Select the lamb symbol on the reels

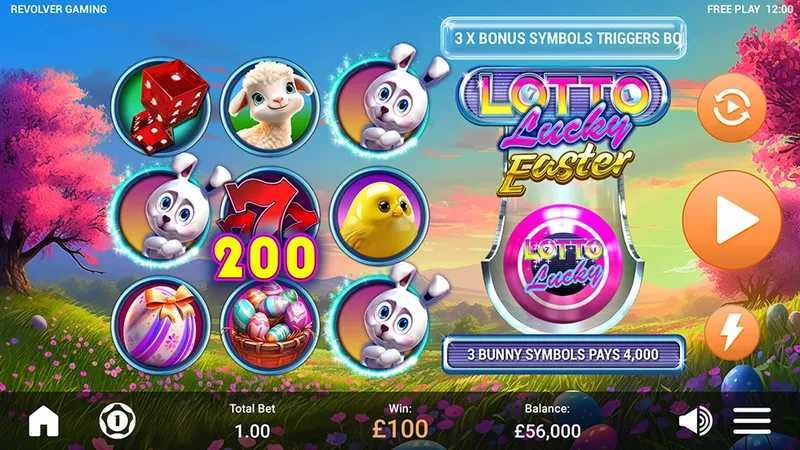tap(270, 106)
